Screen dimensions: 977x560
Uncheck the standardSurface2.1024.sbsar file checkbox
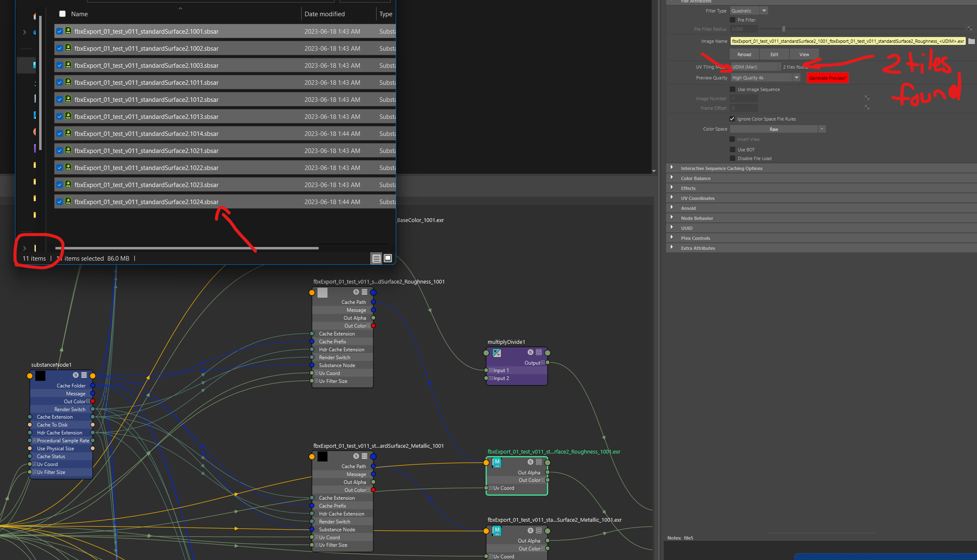point(60,202)
